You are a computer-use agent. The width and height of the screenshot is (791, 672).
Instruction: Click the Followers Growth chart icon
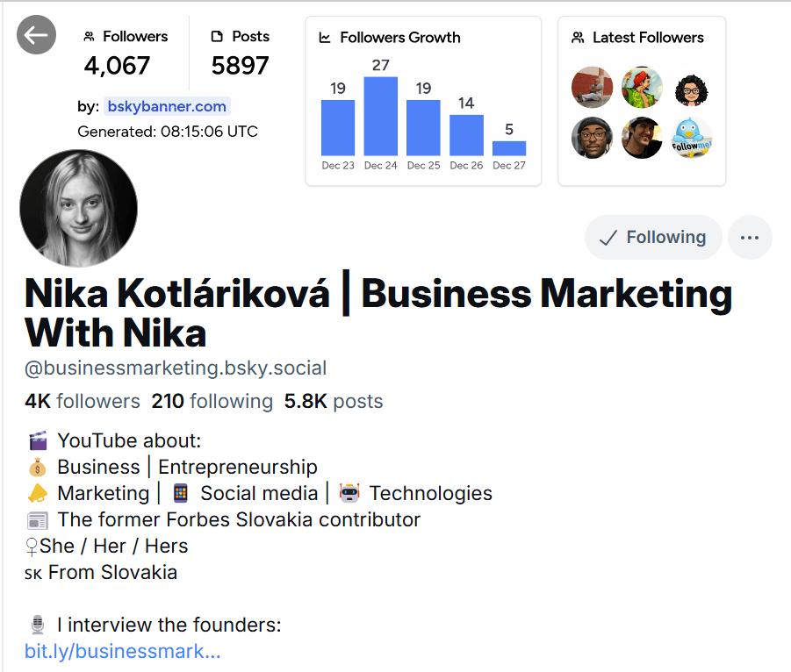point(325,38)
